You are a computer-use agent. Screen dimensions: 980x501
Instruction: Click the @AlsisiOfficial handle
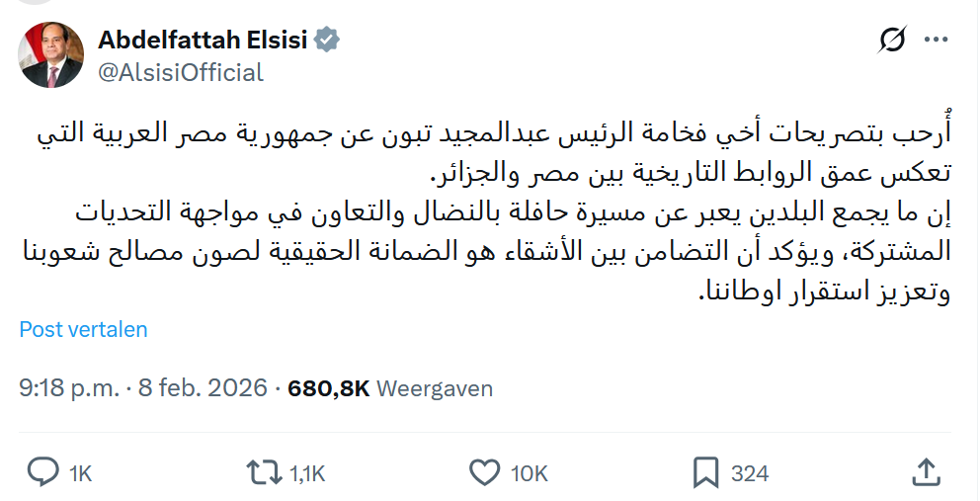point(181,72)
